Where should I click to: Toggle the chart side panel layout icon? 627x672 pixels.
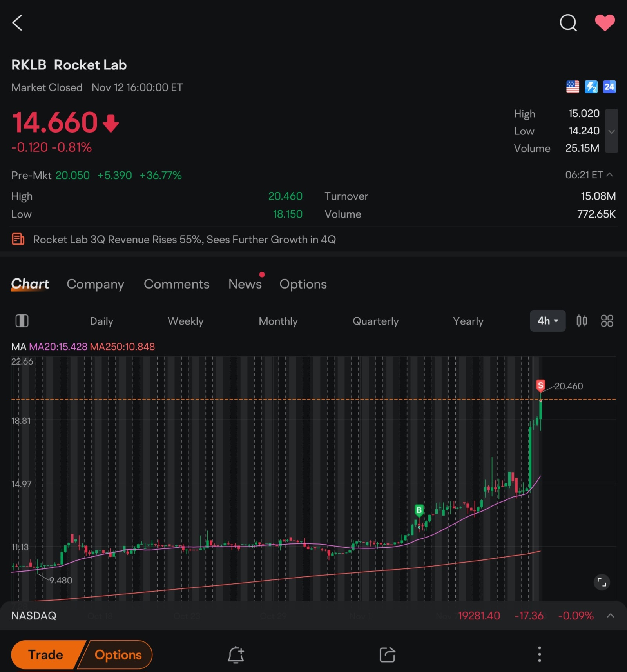[x=22, y=321]
